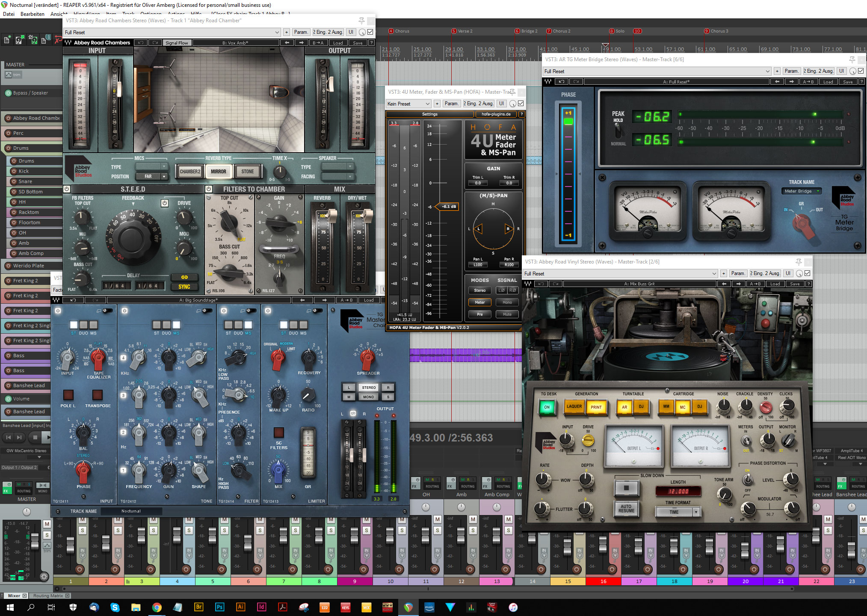Click the go to start transport button
The height and width of the screenshot is (616, 867).
pos(9,437)
